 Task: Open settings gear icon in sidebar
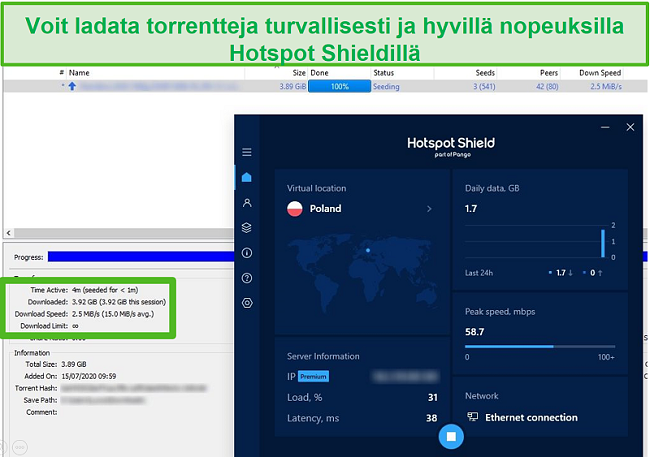pyautogui.click(x=247, y=303)
